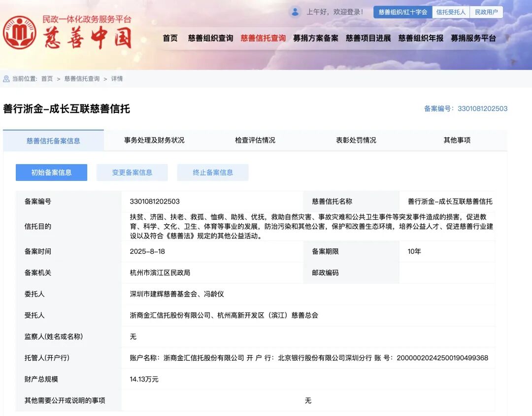Click the 邮政编码 label cell
Image resolution: width=532 pixels, height=416 pixels.
tap(351, 273)
